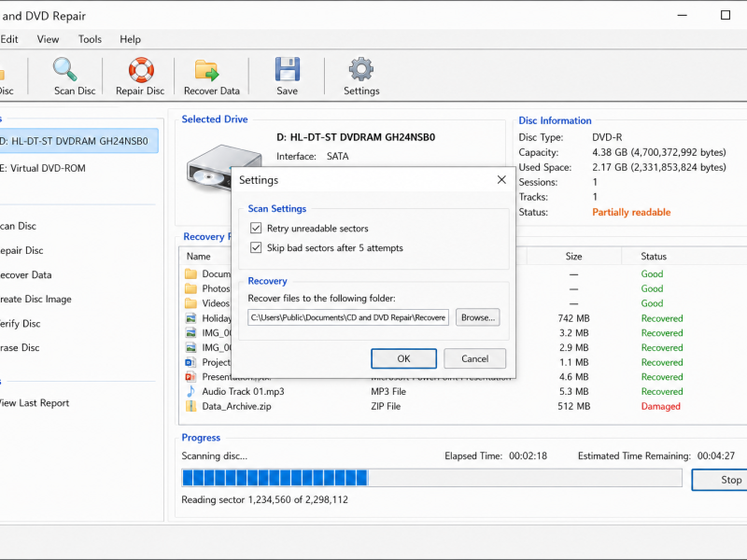Click Estimated Time Remaining 00:04:27 value
This screenshot has width=747, height=560.
716,455
